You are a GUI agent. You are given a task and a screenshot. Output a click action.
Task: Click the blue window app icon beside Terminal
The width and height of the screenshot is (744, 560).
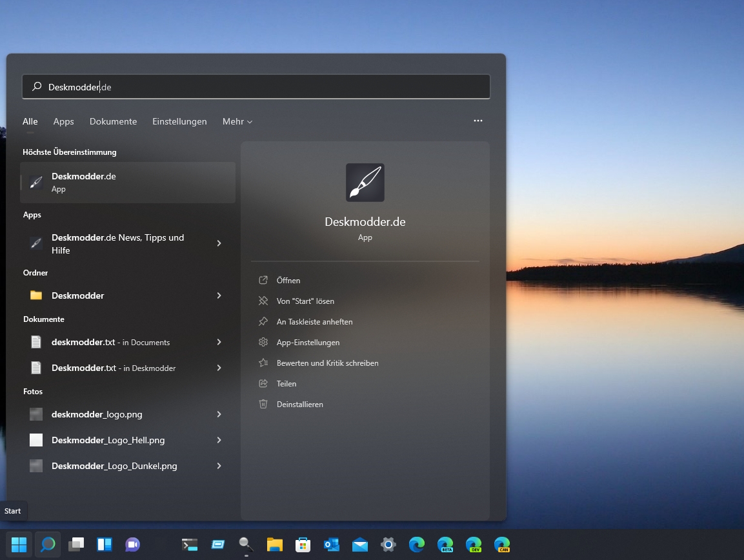tap(218, 545)
